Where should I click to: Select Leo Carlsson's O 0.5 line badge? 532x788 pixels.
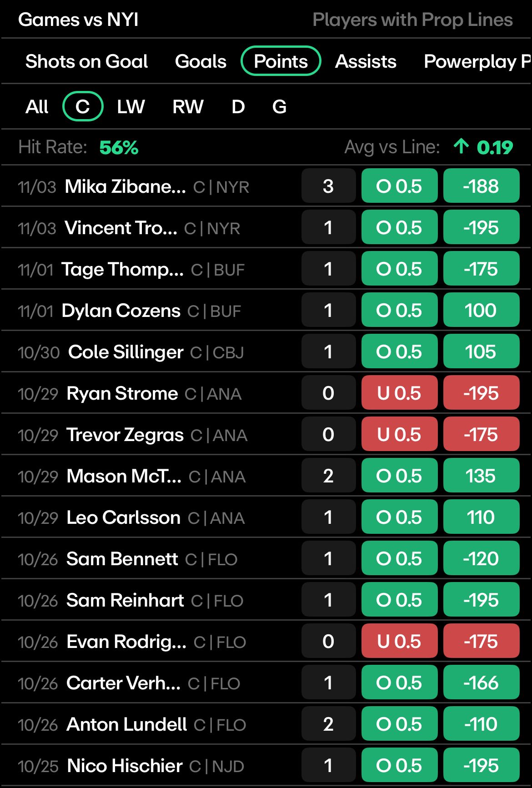399,517
